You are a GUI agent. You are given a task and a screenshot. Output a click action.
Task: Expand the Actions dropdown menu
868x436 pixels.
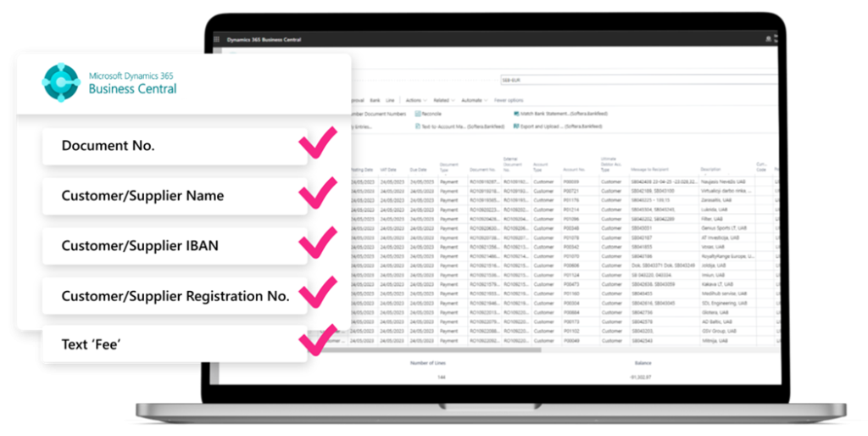pos(416,100)
